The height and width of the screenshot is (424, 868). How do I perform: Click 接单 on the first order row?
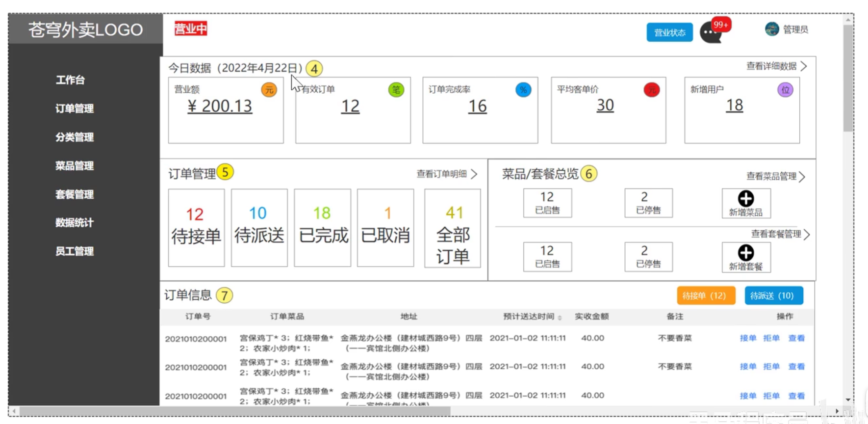tap(748, 338)
